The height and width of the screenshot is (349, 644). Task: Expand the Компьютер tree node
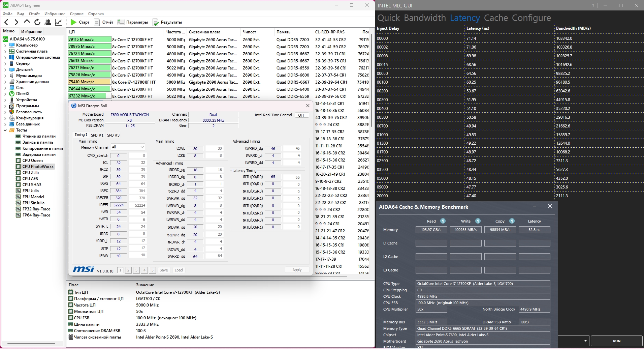click(5, 45)
